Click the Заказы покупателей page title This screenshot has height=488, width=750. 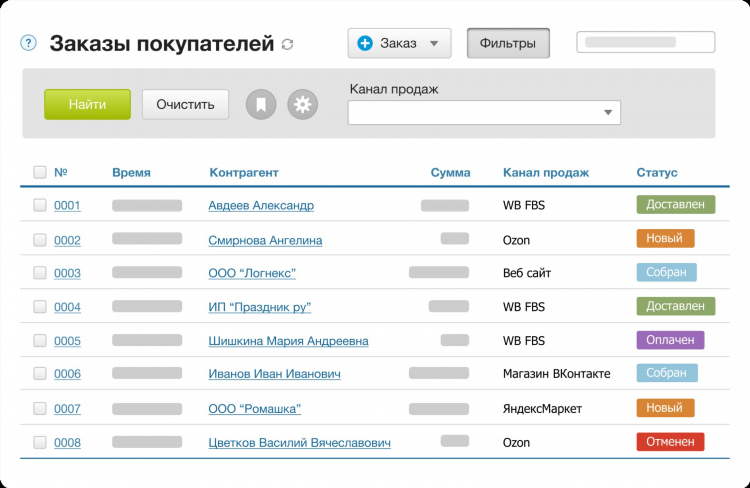click(162, 44)
